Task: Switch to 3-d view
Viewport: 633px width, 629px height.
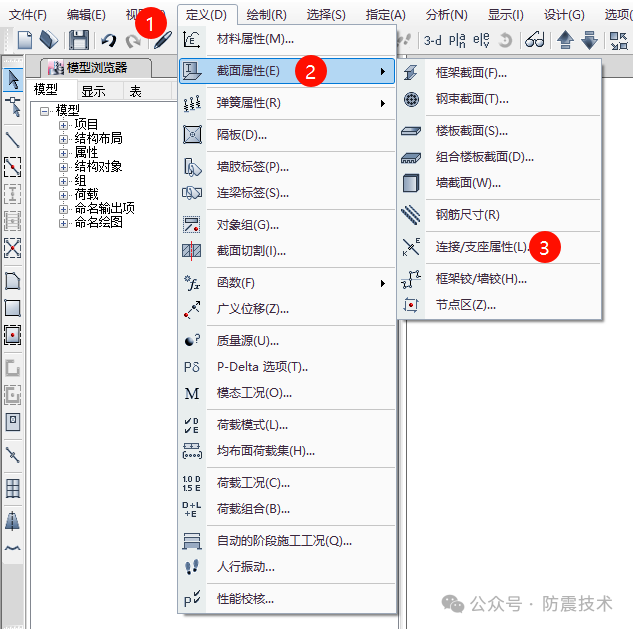Action: pos(432,40)
